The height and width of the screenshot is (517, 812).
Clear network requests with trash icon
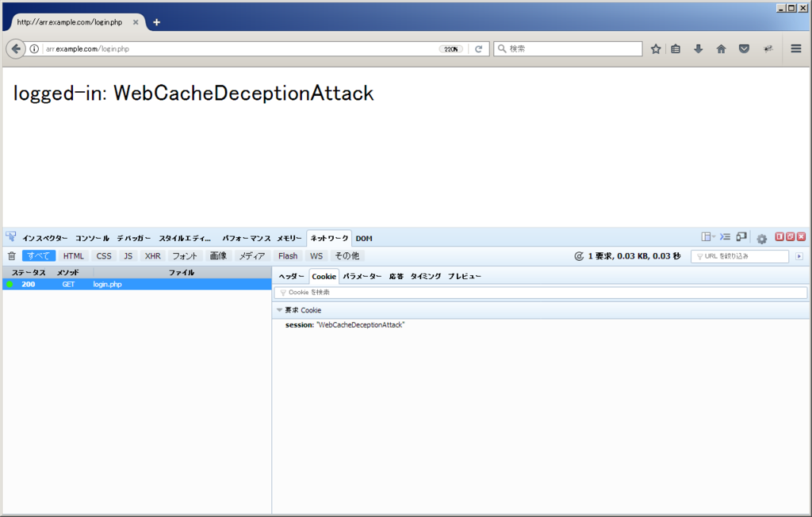11,256
